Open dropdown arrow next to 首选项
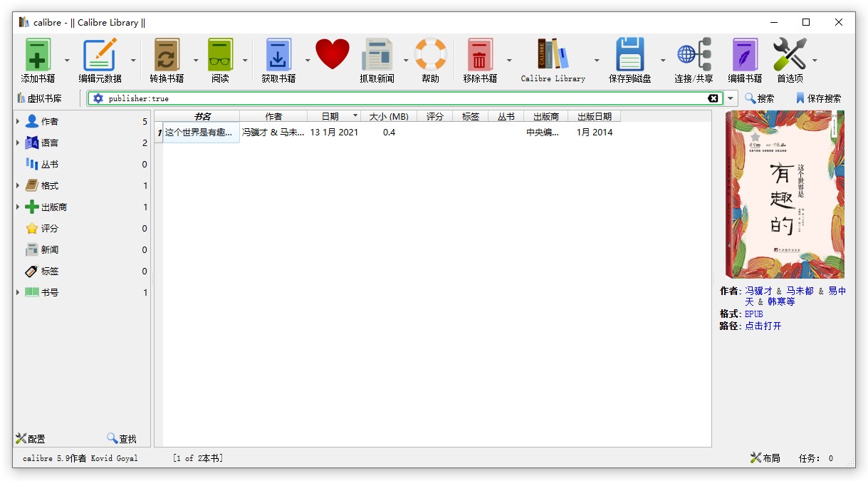Screen dimensions: 868x481 tap(815, 60)
